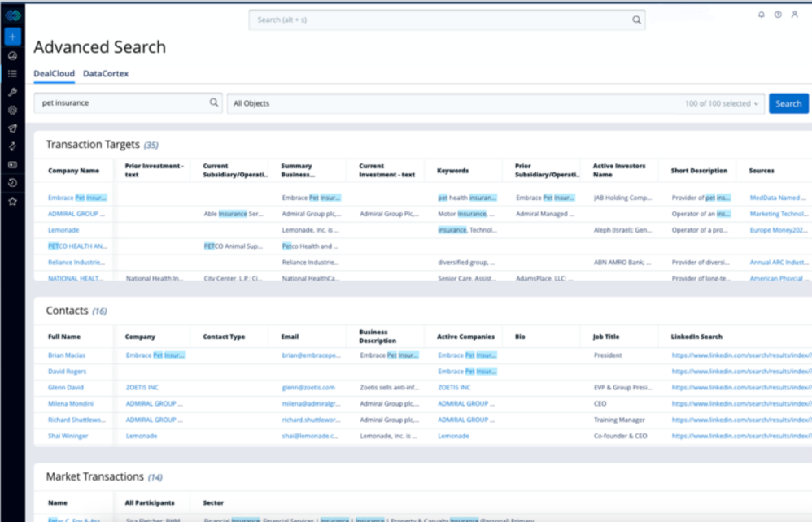Viewport: 812px width, 522px height.
Task: Open the list view icon in sidebar
Action: 12,74
